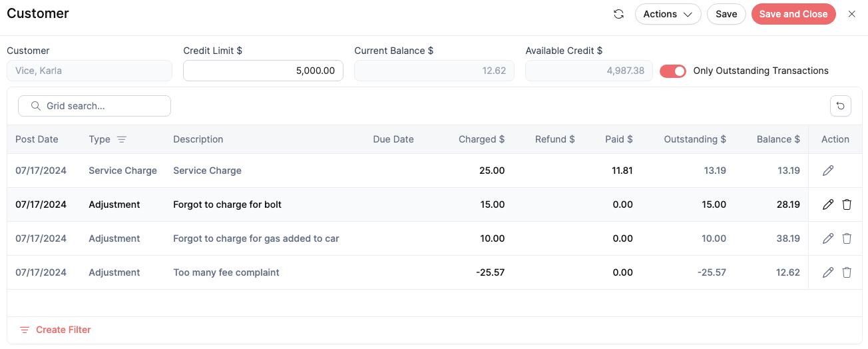This screenshot has height=349, width=868.
Task: Click the Save button
Action: pyautogui.click(x=726, y=14)
